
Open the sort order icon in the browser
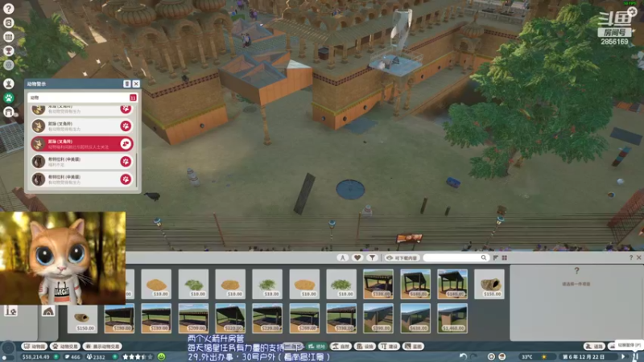coord(496,257)
